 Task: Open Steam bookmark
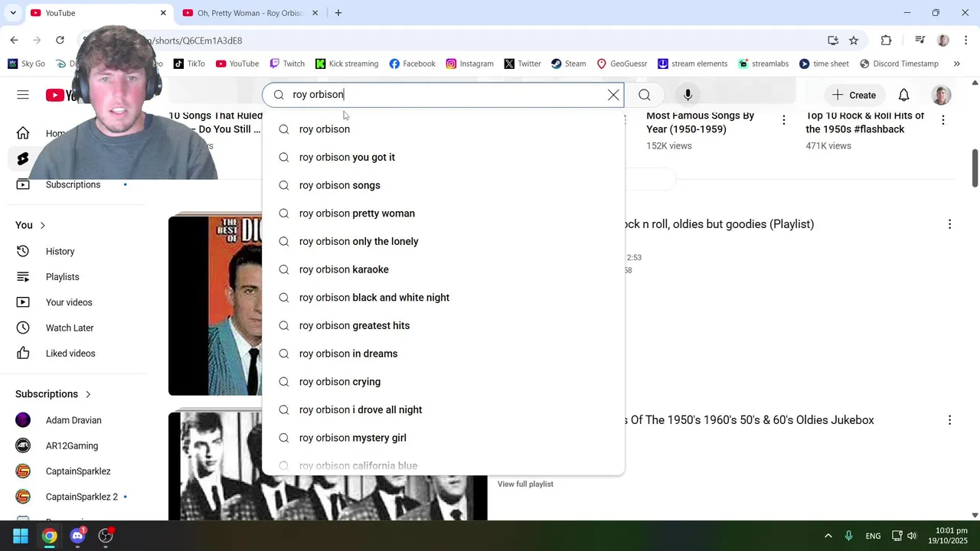pos(568,64)
